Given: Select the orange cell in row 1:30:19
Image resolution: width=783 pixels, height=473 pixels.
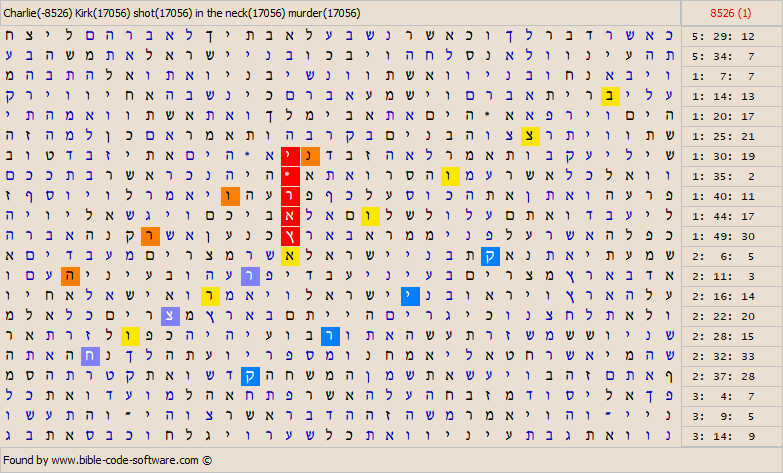Looking at the screenshot, I should point(310,156).
